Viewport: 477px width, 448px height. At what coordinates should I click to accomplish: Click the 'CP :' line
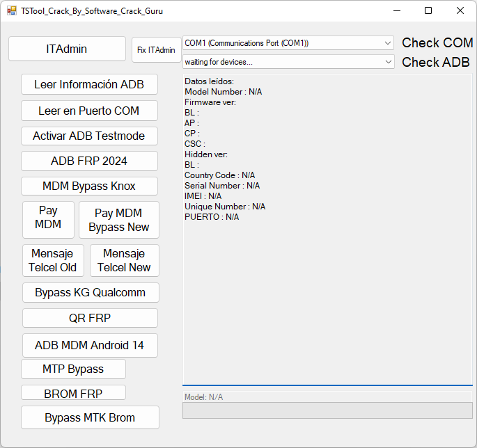point(192,134)
